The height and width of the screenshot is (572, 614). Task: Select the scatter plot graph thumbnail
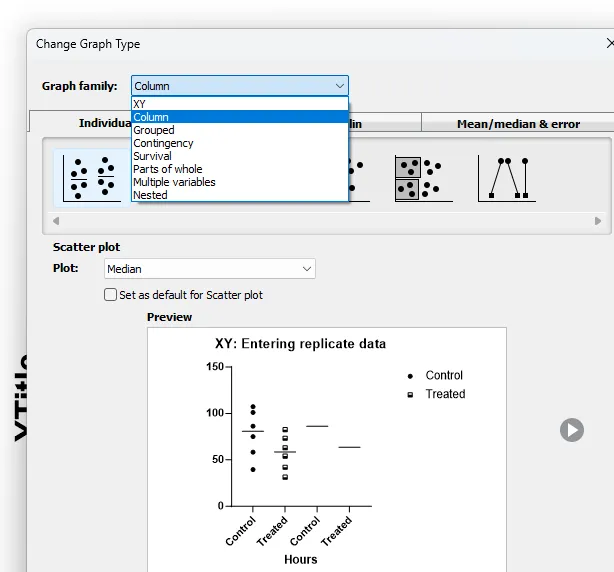[91, 178]
